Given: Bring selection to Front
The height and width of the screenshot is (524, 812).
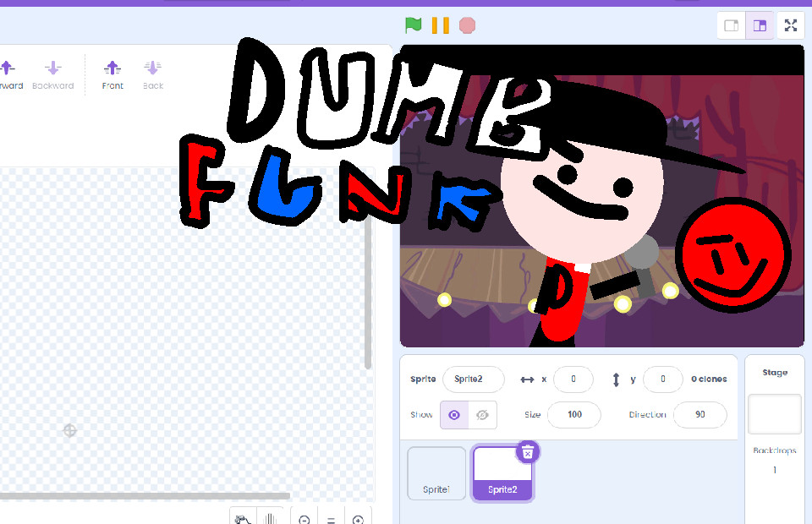Looking at the screenshot, I should (x=112, y=75).
